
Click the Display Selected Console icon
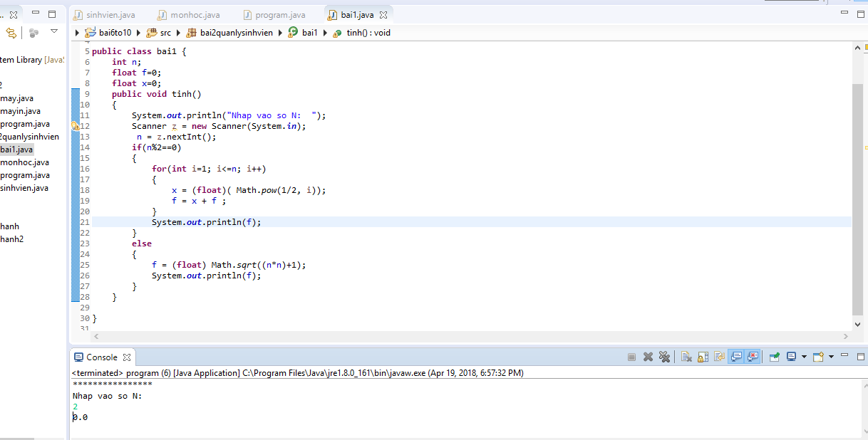pos(791,357)
